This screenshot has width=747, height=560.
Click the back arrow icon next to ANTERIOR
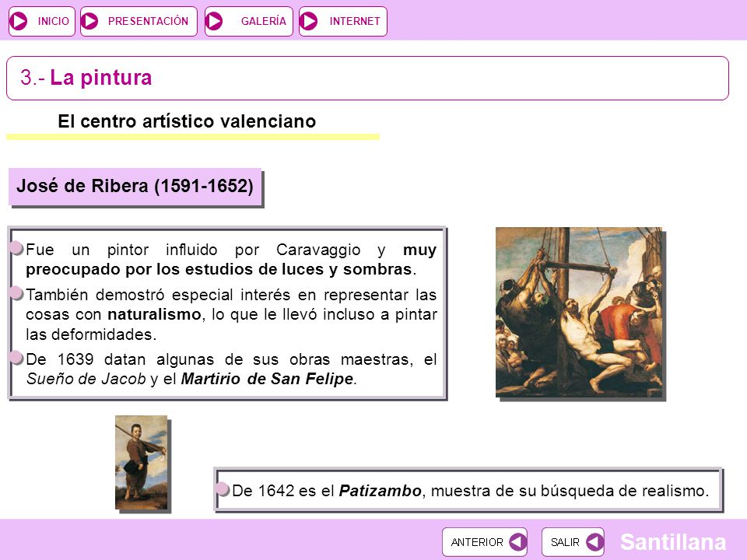(x=517, y=541)
